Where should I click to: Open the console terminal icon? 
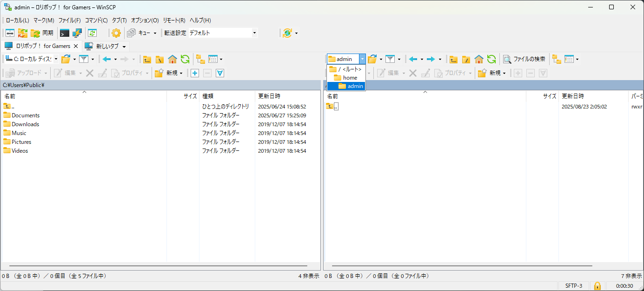(x=65, y=33)
